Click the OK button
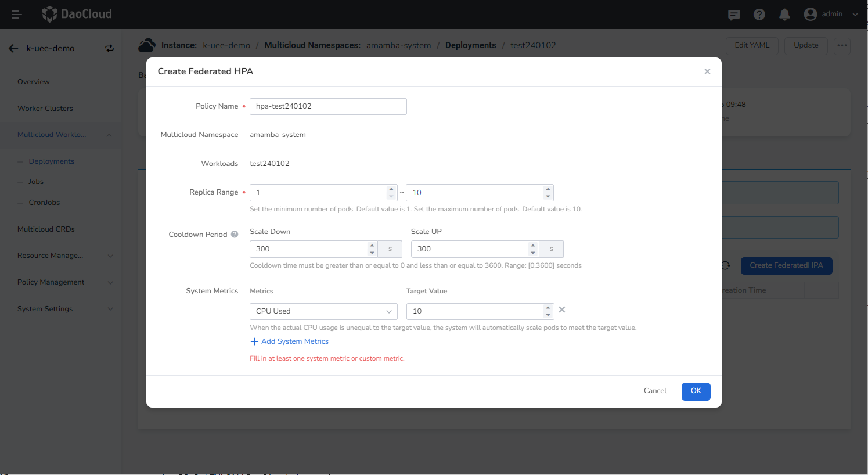 click(x=696, y=391)
